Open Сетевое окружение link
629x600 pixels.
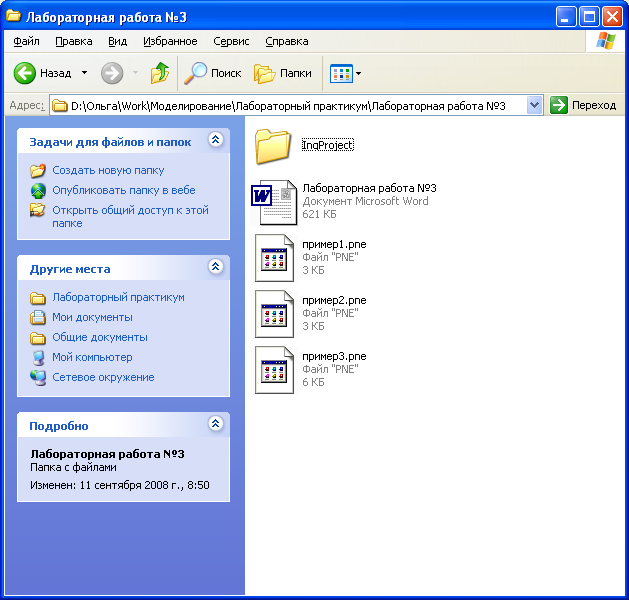click(x=103, y=377)
